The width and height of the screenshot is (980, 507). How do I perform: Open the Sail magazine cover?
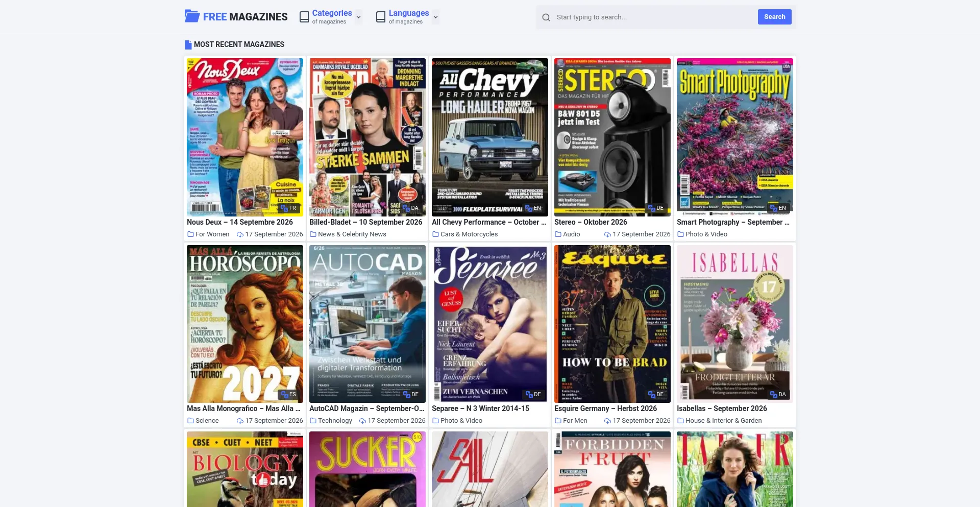(490, 469)
